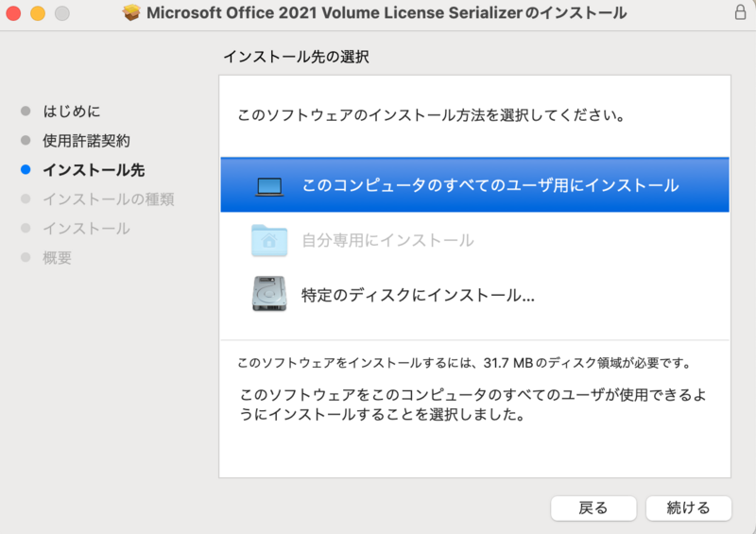Viewport: 756px width, 534px height.
Task: Click the lock icon in title bar
Action: (x=740, y=12)
